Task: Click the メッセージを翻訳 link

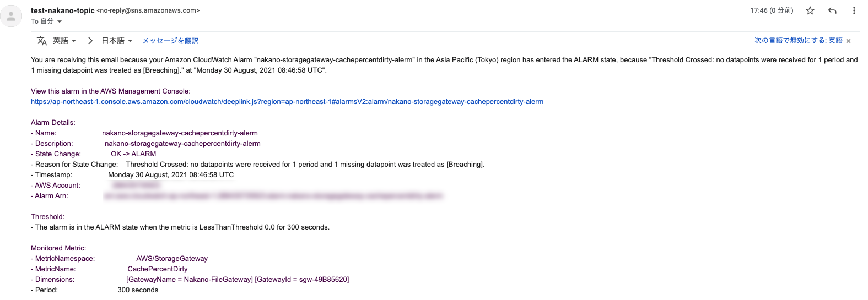Action: point(170,41)
